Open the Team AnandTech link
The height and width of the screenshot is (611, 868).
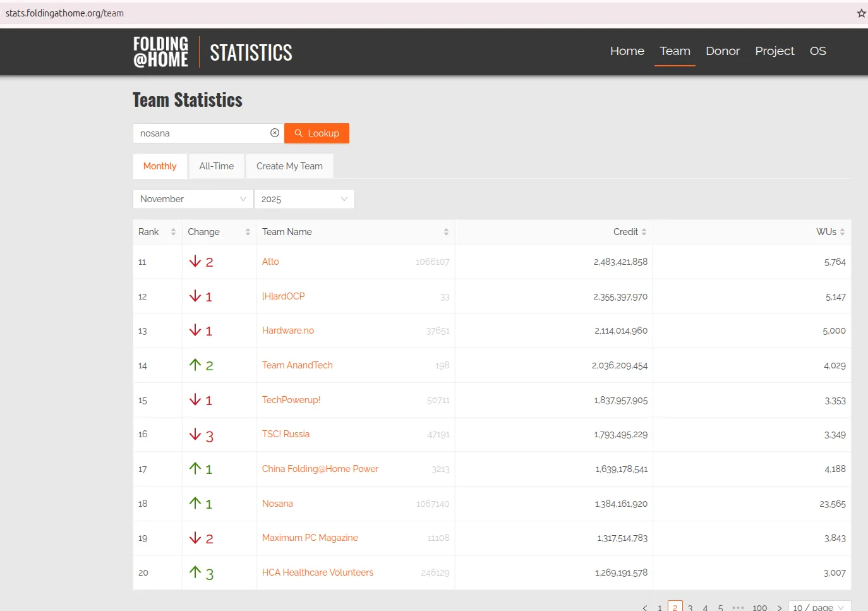click(x=297, y=365)
